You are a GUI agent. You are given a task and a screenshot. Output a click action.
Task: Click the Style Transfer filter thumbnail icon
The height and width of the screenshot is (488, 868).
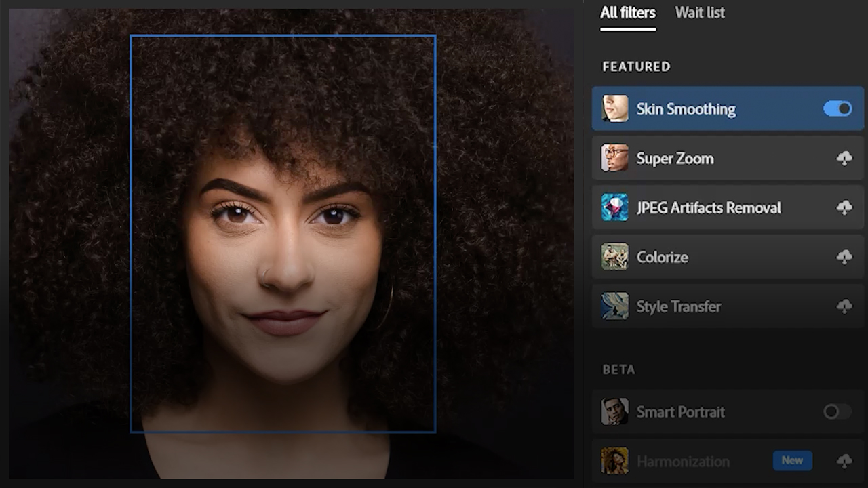(614, 306)
